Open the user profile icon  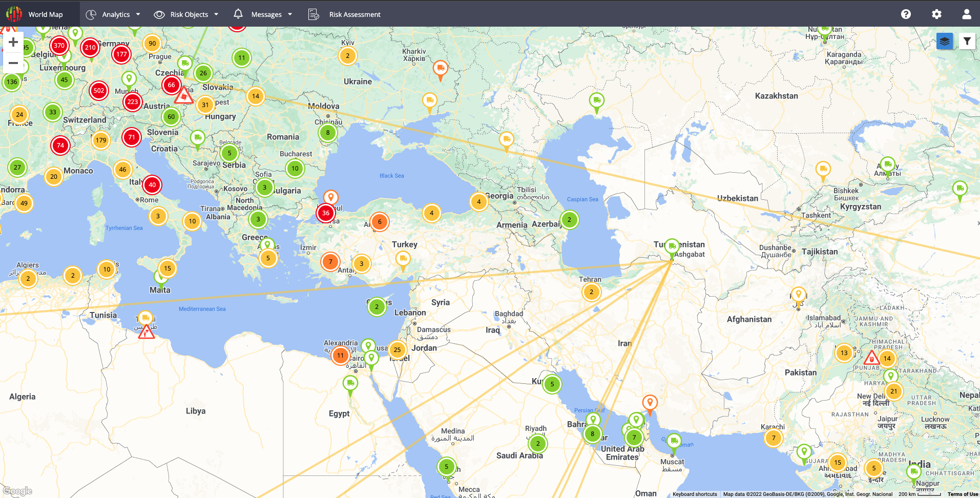[966, 14]
